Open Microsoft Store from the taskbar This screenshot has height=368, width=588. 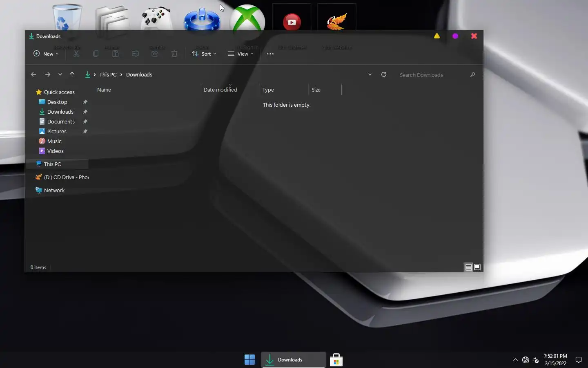point(336,360)
